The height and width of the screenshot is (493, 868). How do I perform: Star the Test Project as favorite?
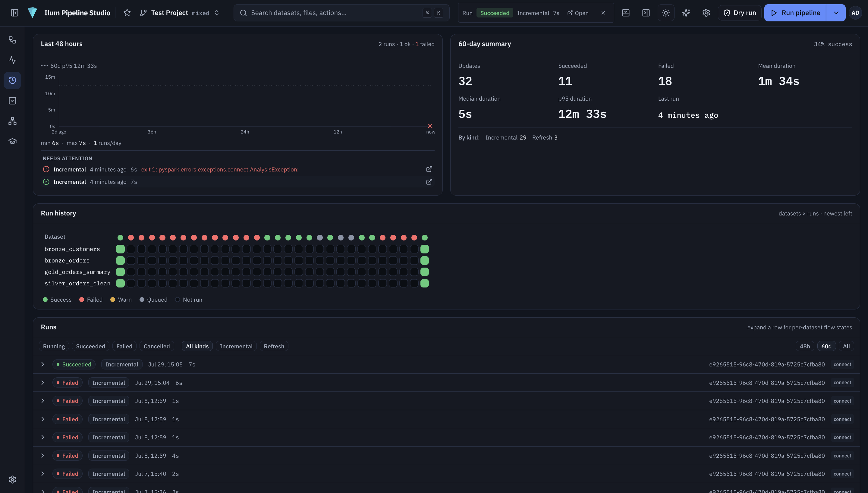click(127, 13)
